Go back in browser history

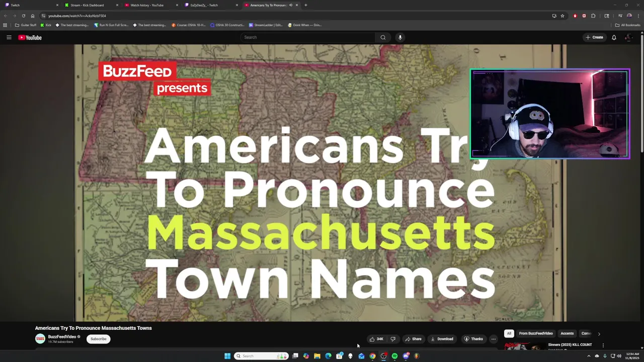coord(6,16)
